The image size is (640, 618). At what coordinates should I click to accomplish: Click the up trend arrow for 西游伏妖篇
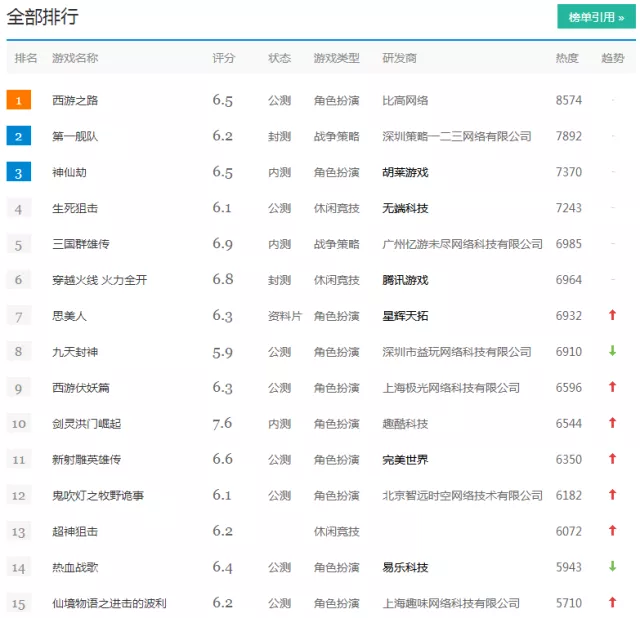tap(612, 387)
